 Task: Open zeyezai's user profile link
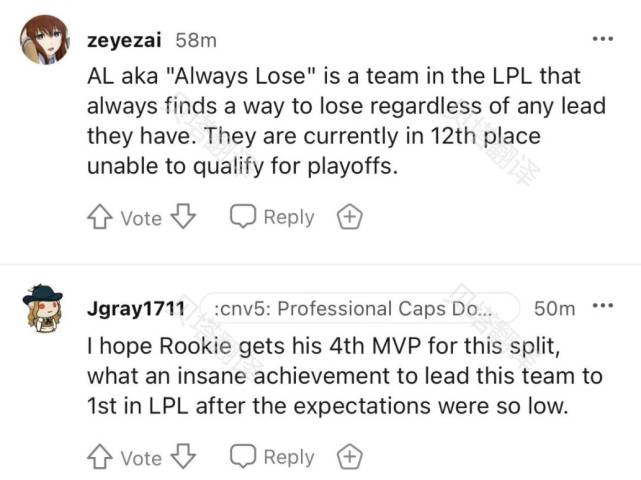pyautogui.click(x=125, y=41)
